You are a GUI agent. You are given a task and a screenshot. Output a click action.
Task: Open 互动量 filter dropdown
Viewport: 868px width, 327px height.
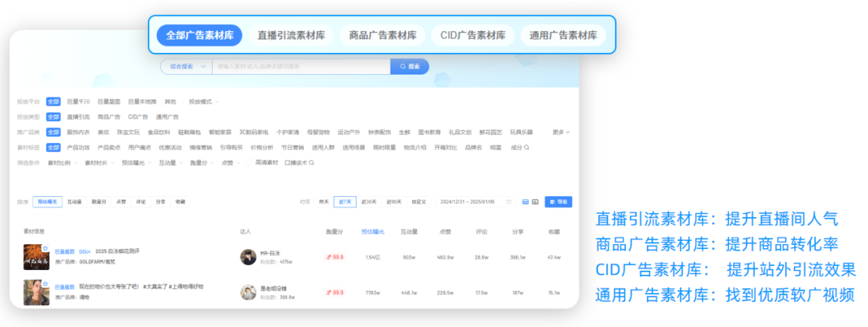171,162
